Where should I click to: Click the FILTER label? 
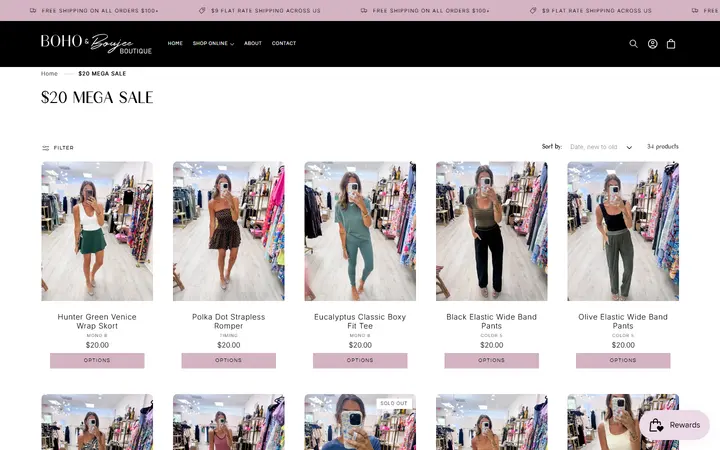tap(63, 148)
